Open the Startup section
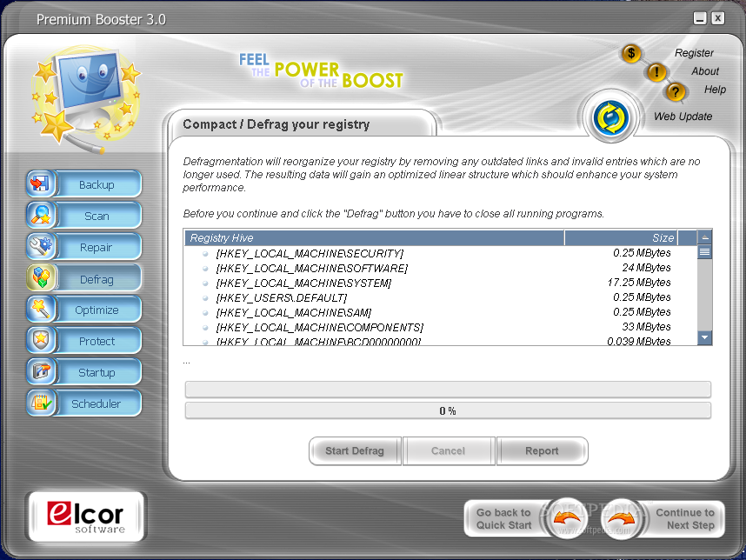Viewport: 746px width, 560px height. pos(97,373)
